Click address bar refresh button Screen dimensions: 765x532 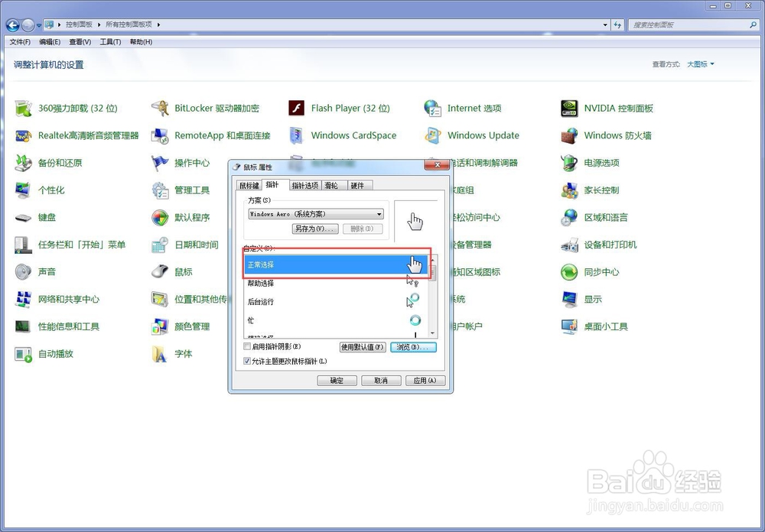click(617, 24)
